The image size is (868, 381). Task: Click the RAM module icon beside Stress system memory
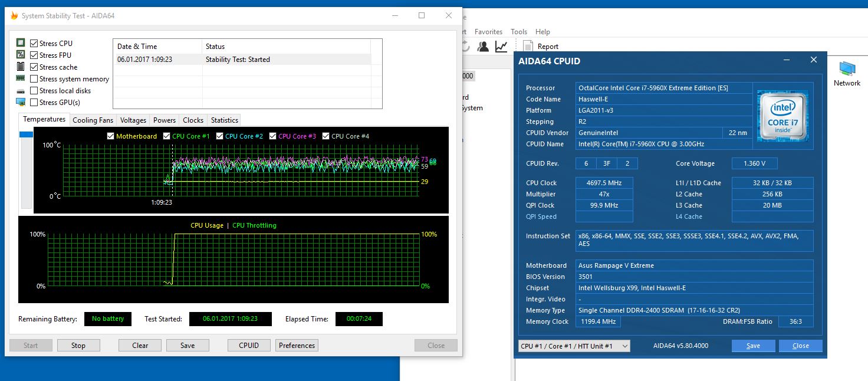[x=21, y=78]
